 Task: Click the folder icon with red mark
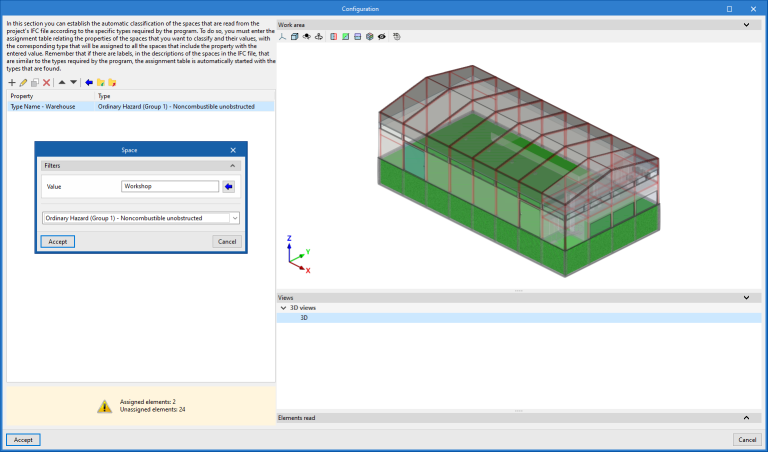(112, 82)
